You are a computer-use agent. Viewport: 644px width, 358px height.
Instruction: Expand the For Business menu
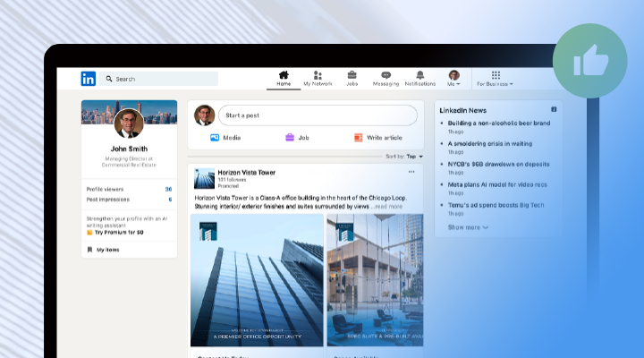(495, 79)
